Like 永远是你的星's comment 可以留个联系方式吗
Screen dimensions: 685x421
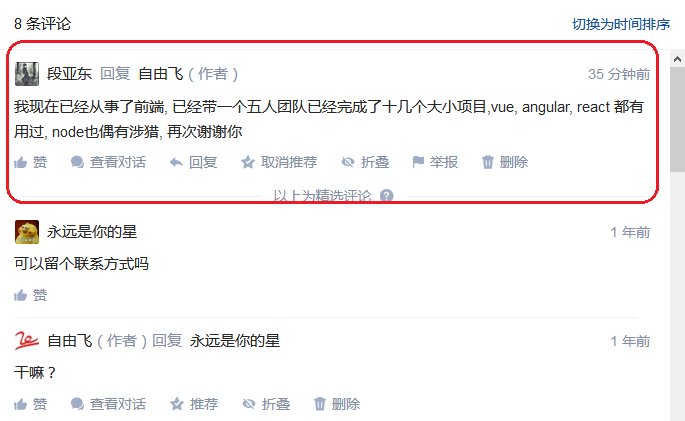point(31,296)
